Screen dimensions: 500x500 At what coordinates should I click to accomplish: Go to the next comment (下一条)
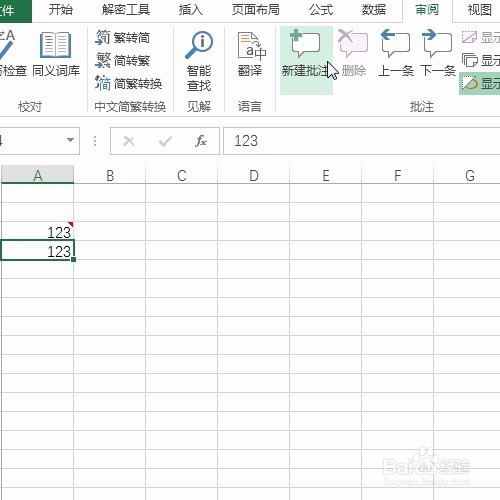click(x=438, y=53)
